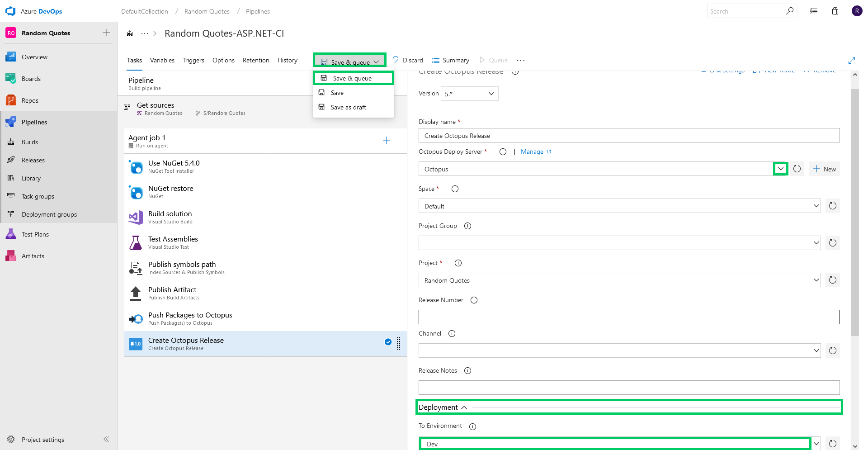Go to Random Quotes breadcrumb
Image resolution: width=868 pixels, height=450 pixels.
[207, 11]
